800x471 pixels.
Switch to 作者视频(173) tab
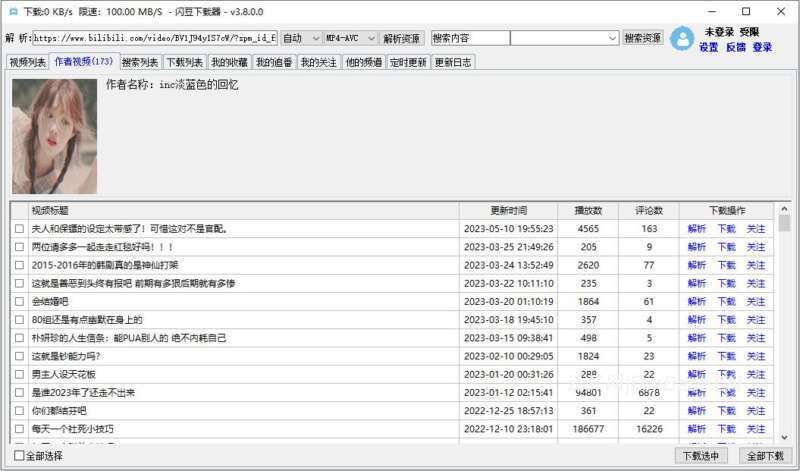pos(84,61)
